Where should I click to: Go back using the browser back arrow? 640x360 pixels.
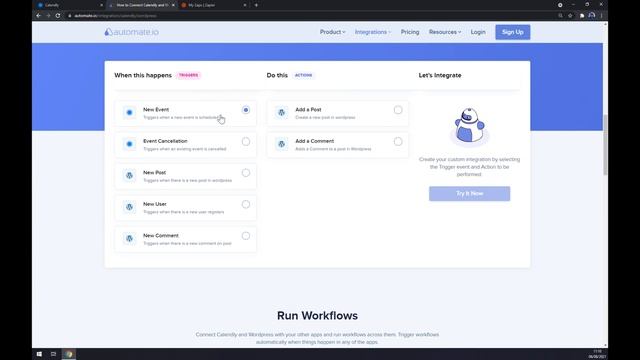pos(38,16)
